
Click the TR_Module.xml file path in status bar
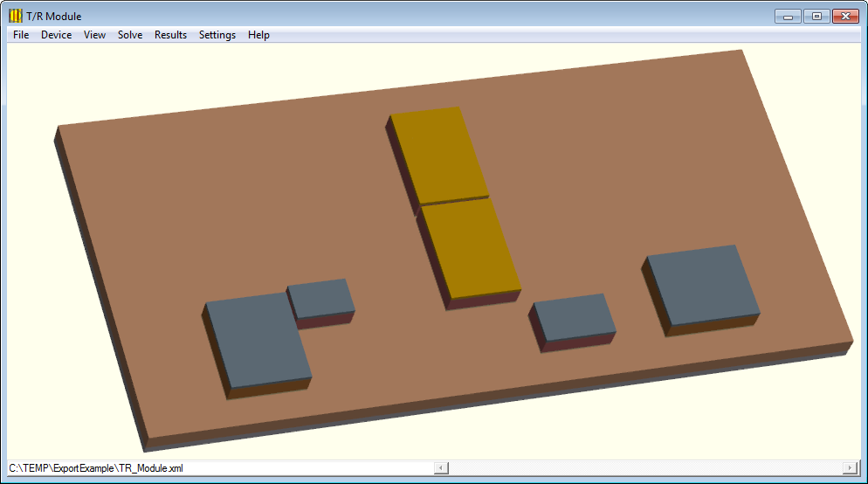[x=96, y=468]
